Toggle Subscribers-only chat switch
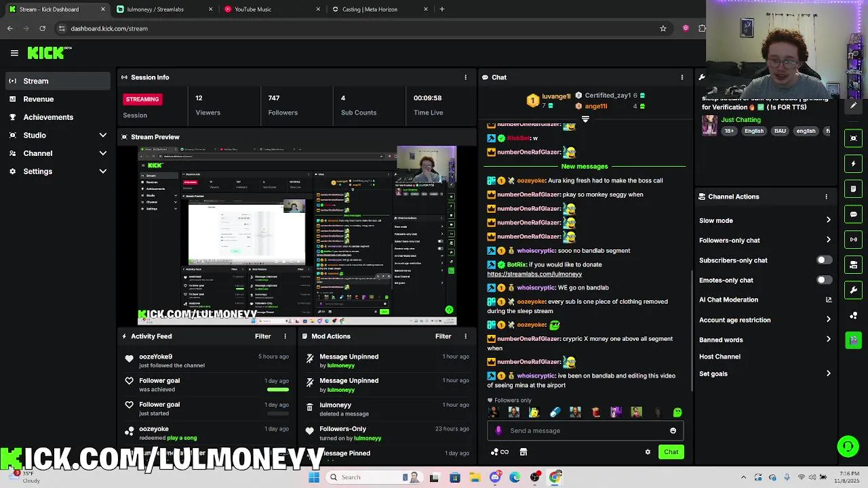This screenshot has height=488, width=868. 824,260
